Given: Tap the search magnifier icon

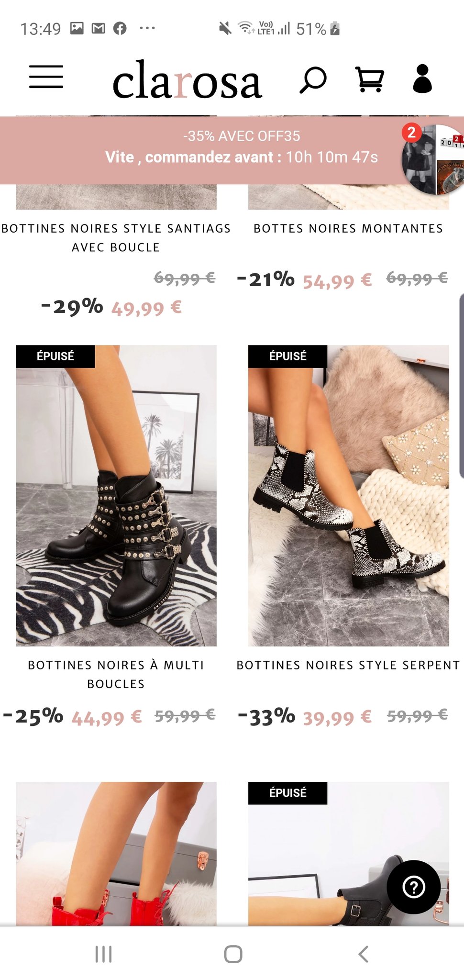Looking at the screenshot, I should click(313, 79).
